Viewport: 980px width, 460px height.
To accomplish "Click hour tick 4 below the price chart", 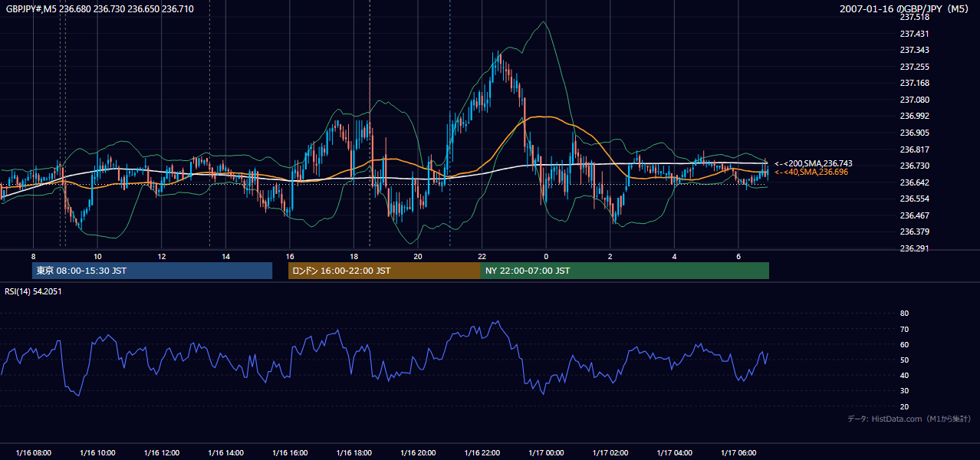I will coord(674,255).
